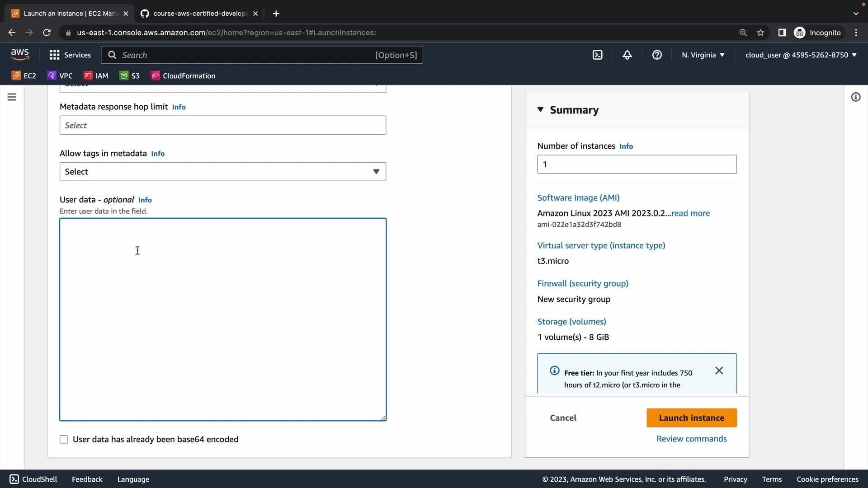Open the Metadata response hop limit selector

pos(222,125)
